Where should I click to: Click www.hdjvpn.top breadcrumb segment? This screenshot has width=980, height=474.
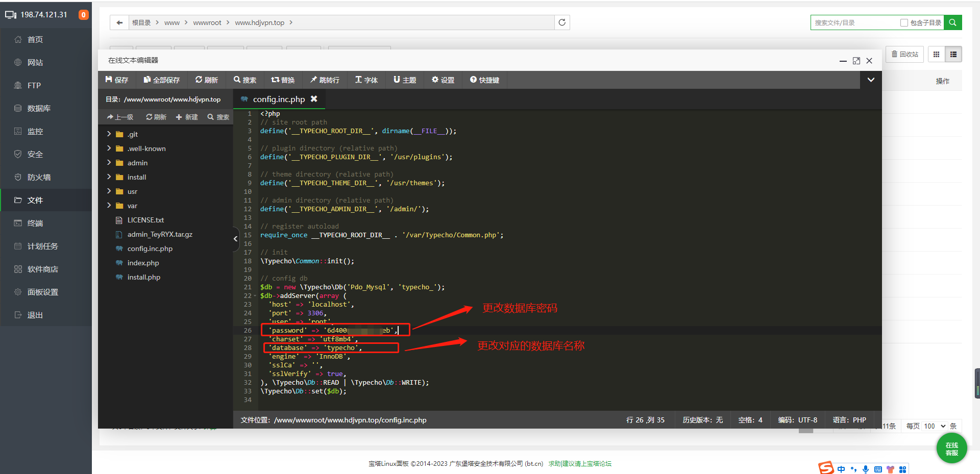(x=259, y=22)
